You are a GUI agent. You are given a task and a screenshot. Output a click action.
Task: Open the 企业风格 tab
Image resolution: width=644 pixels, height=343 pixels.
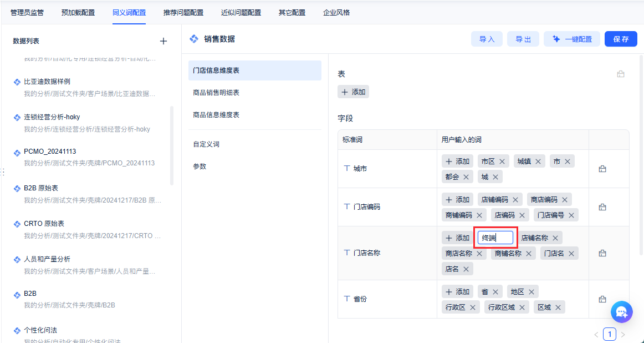pos(336,12)
